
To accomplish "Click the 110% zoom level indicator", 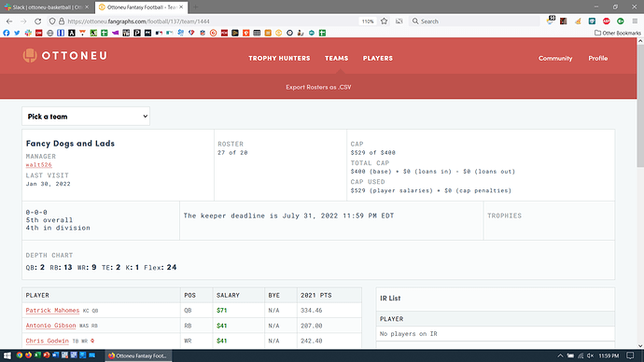I will (x=368, y=21).
